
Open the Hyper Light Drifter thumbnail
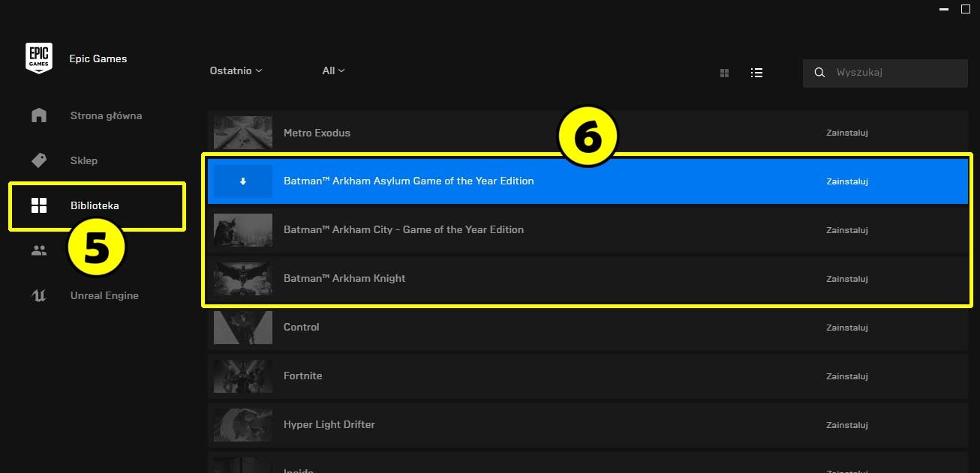click(243, 425)
